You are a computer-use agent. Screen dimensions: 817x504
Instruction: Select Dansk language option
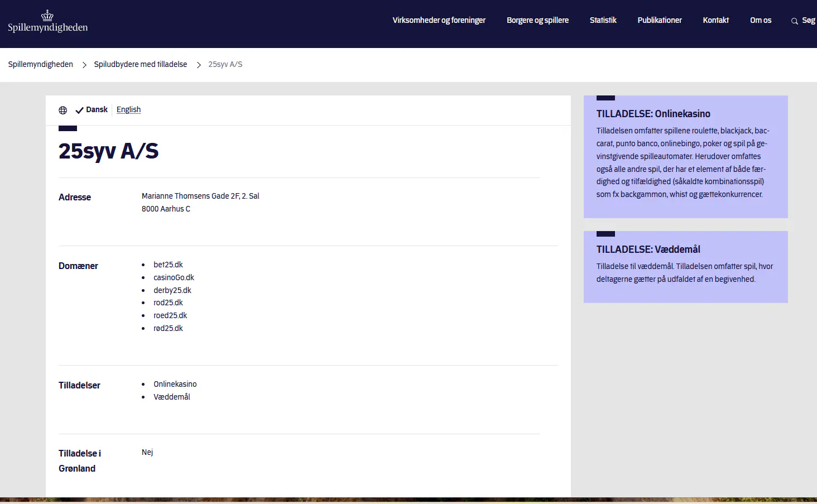(x=97, y=109)
